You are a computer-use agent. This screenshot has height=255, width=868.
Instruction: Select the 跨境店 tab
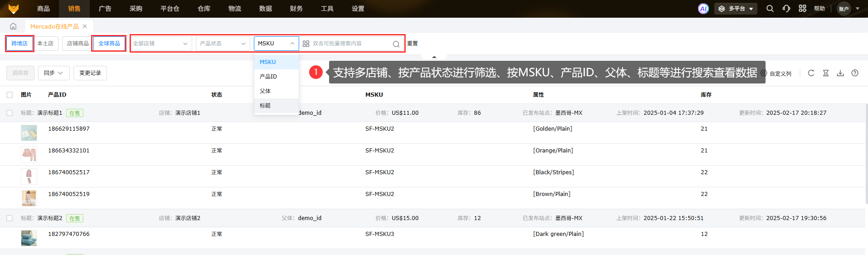click(19, 44)
